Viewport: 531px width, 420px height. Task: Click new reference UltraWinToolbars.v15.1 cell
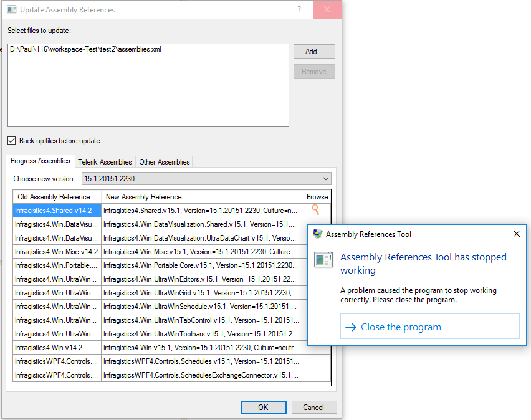201,334
